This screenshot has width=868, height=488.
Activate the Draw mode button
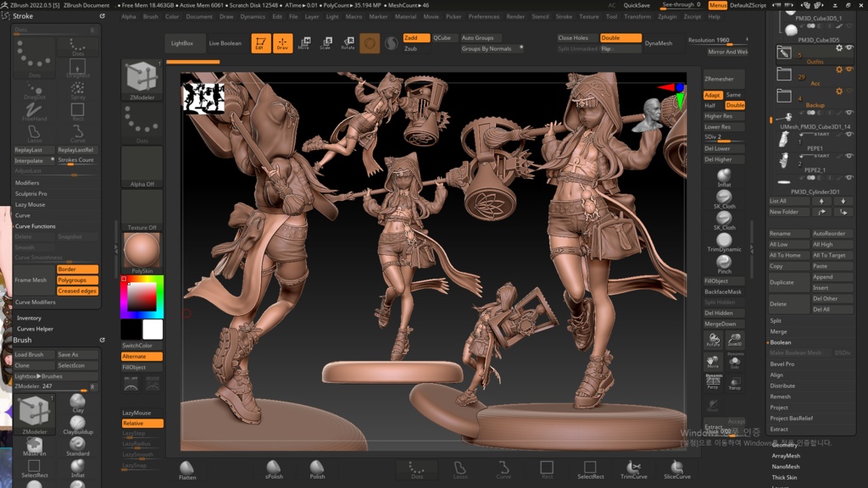pos(282,43)
